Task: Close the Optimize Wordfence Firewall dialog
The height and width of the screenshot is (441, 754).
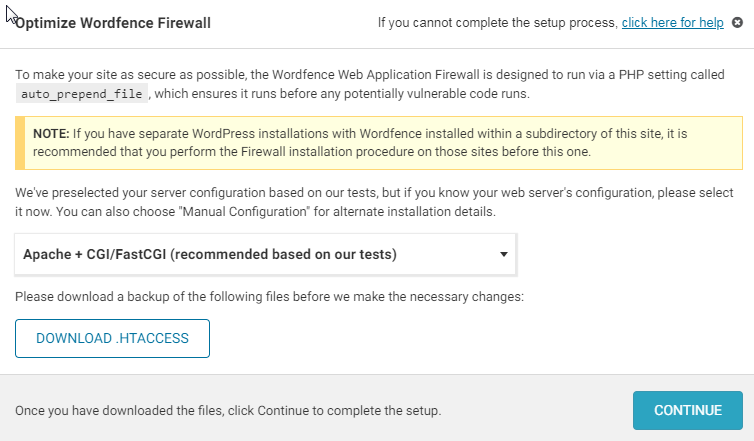Action: pos(737,23)
